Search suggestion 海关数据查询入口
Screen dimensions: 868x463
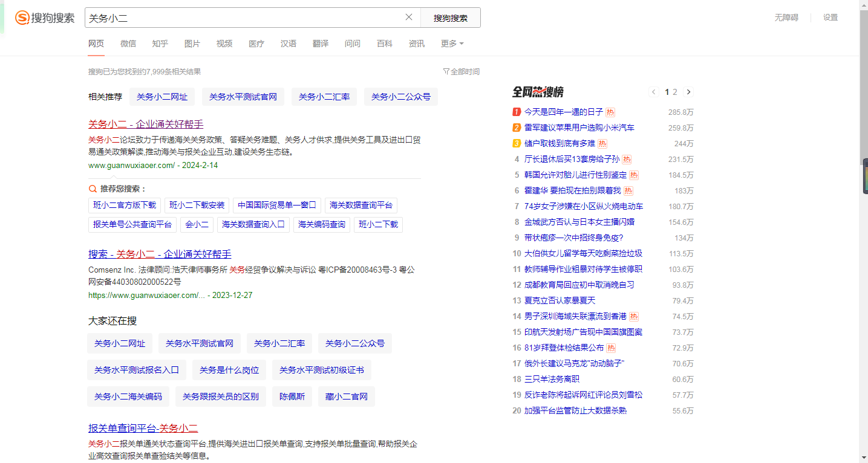point(253,224)
